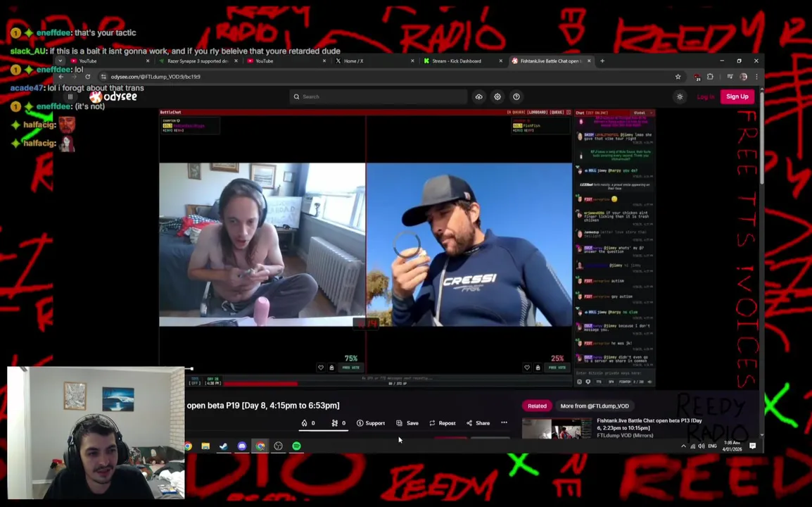Click FREE VOTE under the 75% contestant
The height and width of the screenshot is (507, 812).
[351, 368]
